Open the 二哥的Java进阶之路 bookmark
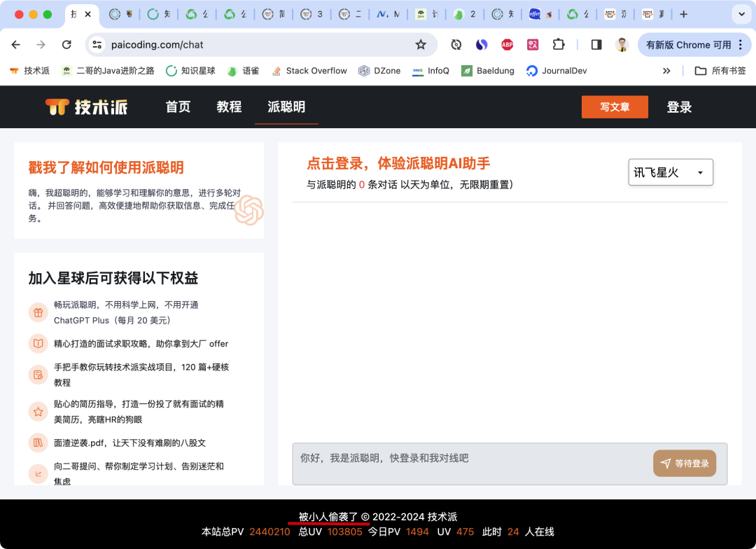 pos(108,71)
